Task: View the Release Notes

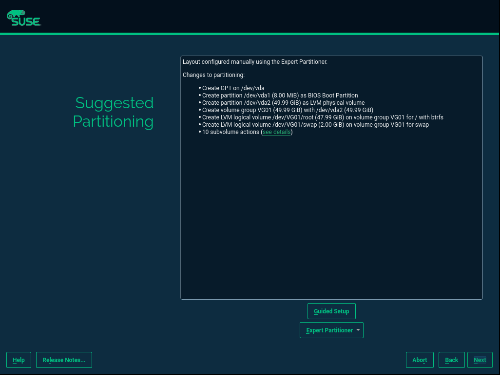Action: [x=64, y=360]
